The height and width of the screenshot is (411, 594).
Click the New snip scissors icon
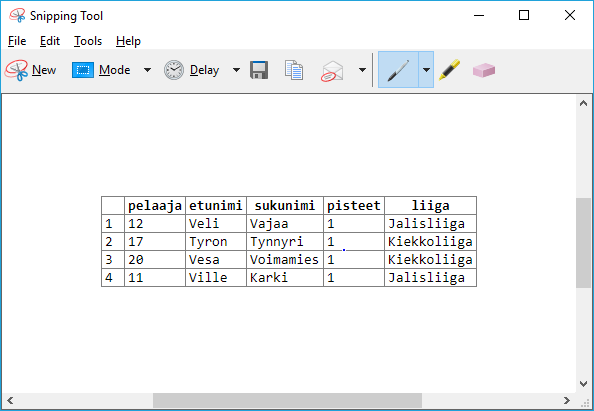(x=16, y=70)
